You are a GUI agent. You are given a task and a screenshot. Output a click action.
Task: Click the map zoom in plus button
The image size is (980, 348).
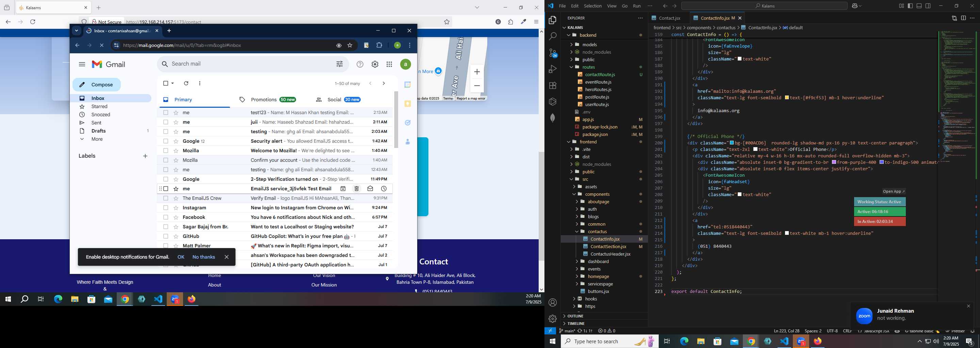pyautogui.click(x=477, y=72)
